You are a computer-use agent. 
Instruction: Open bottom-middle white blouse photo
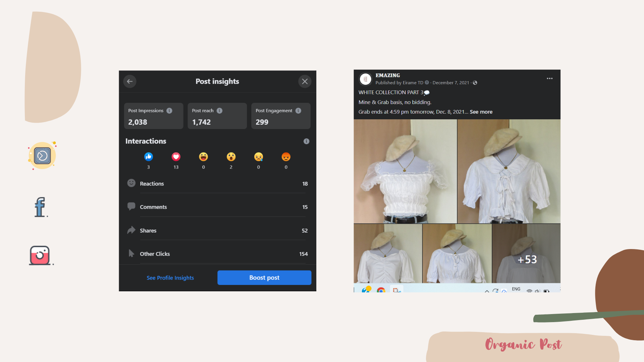coord(457,253)
